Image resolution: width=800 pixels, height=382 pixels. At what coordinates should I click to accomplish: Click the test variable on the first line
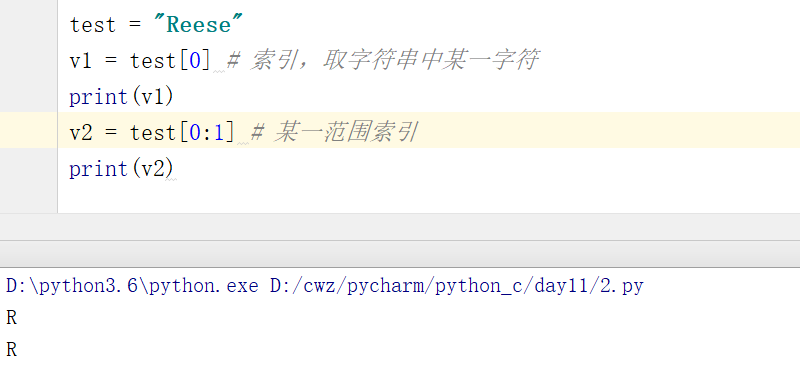(92, 24)
